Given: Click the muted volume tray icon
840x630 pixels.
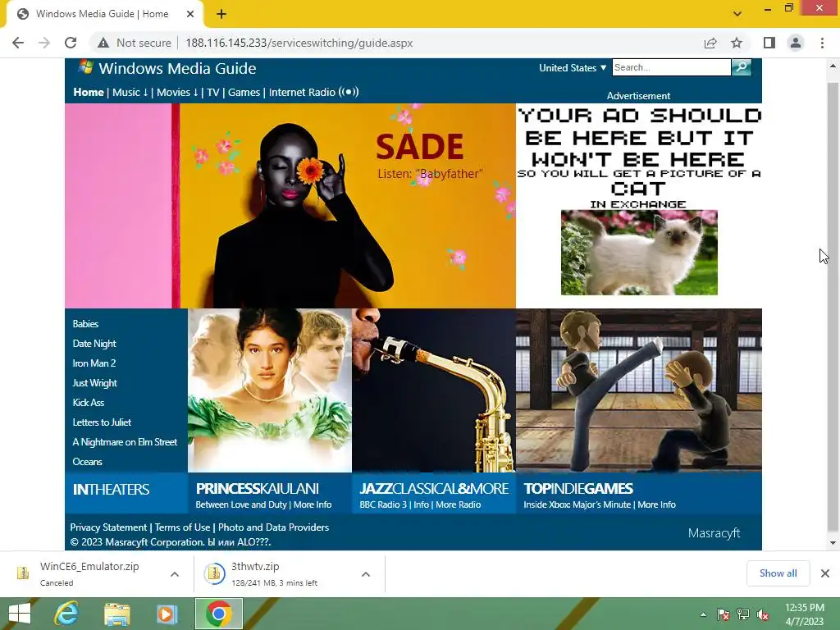Looking at the screenshot, I should pyautogui.click(x=763, y=614).
